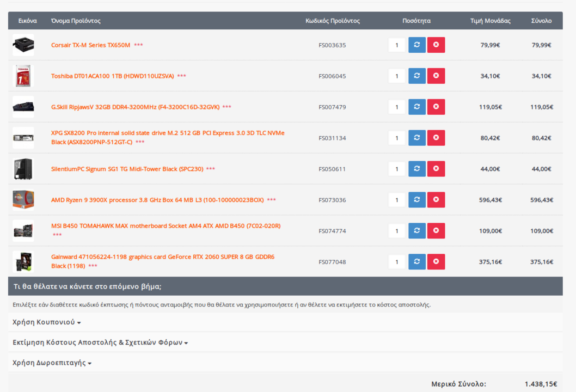Refresh quantity for G.Skill RipjawsV 32GB

coord(417,107)
